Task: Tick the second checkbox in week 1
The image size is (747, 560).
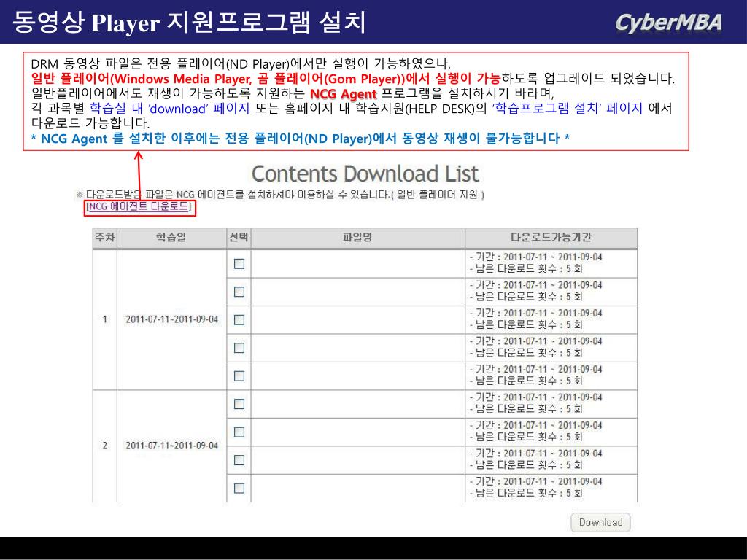Action: point(239,292)
